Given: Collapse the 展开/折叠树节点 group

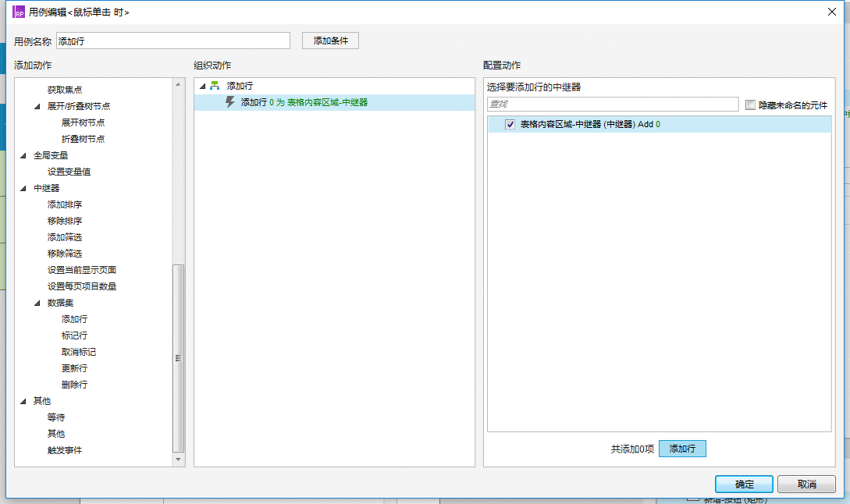Looking at the screenshot, I should (x=37, y=106).
